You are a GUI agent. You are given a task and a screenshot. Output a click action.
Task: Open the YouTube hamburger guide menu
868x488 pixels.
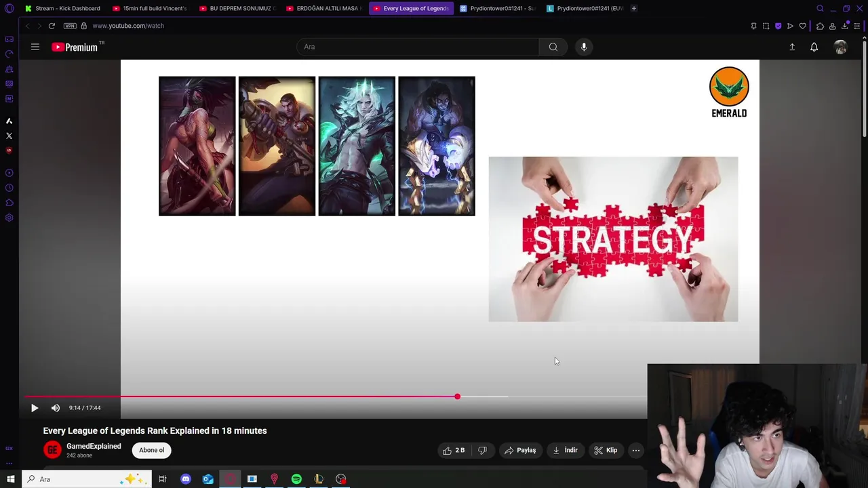pos(35,47)
